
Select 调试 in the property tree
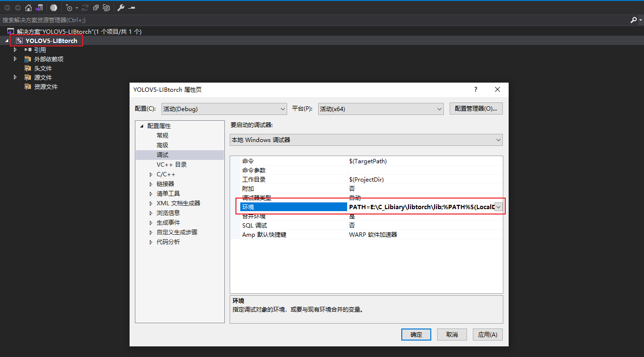point(162,155)
